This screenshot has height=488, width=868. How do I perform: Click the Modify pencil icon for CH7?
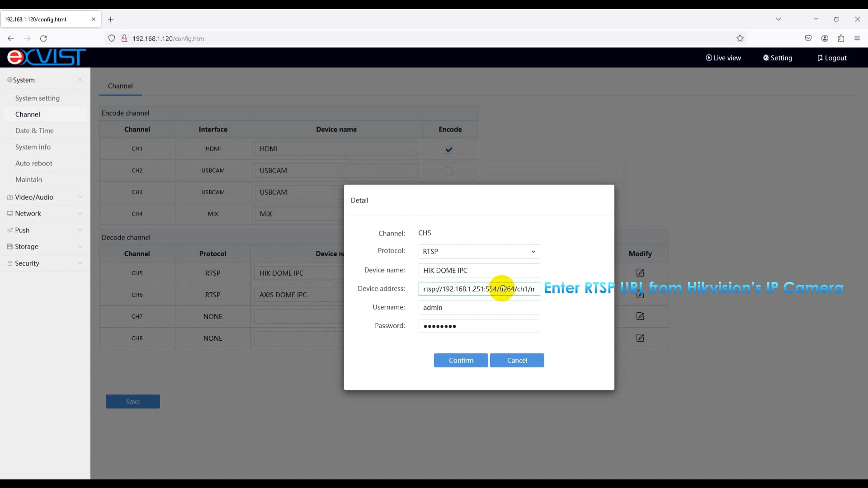[x=640, y=316]
